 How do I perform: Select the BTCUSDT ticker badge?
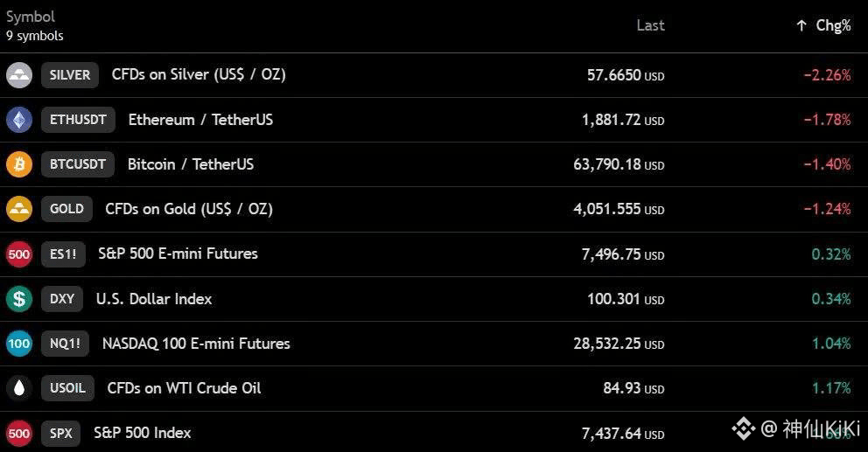[x=78, y=164]
